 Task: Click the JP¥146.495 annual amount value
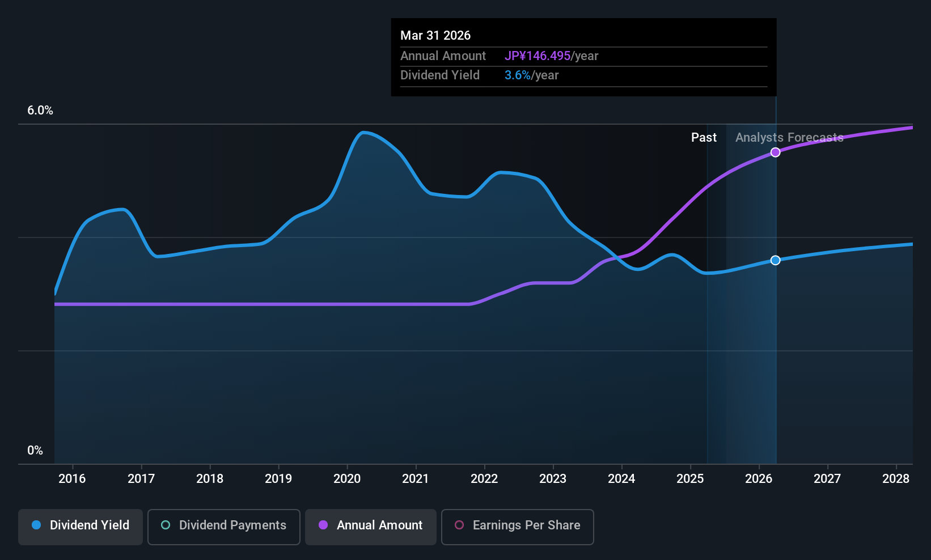click(538, 56)
